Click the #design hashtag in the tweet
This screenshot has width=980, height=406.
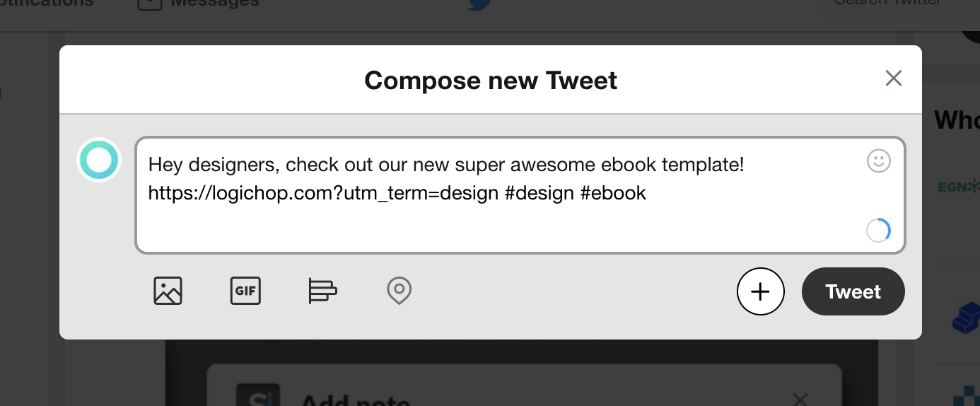coord(539,193)
